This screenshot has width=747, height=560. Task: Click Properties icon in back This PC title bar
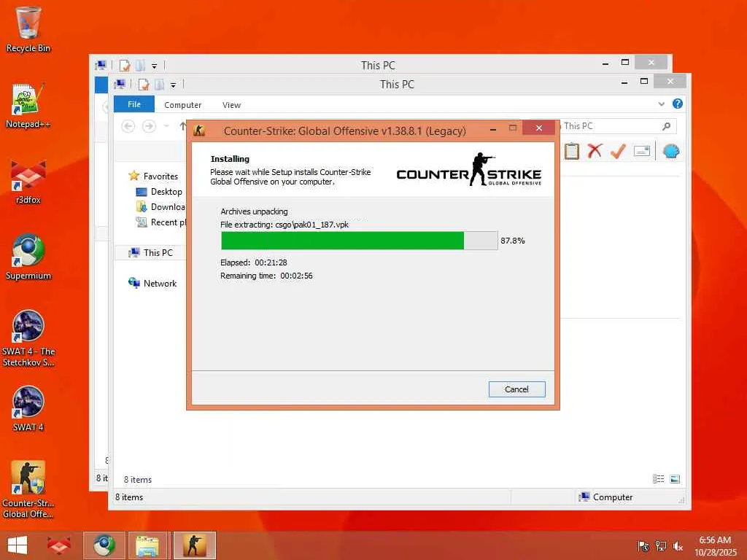click(124, 66)
